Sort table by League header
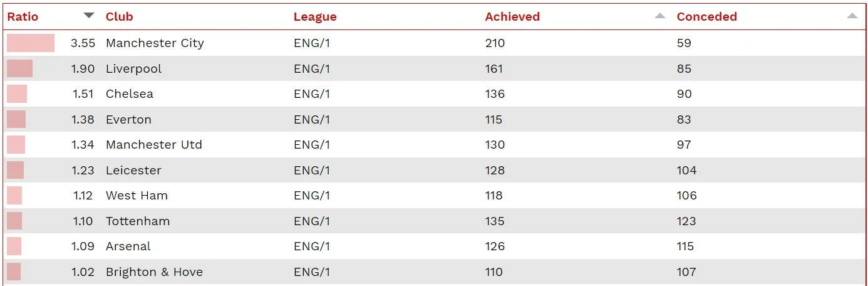This screenshot has width=868, height=286. [315, 17]
